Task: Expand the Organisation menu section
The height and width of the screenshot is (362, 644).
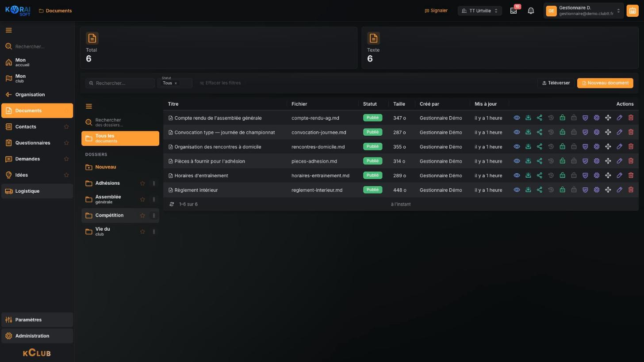Action: coord(37,95)
